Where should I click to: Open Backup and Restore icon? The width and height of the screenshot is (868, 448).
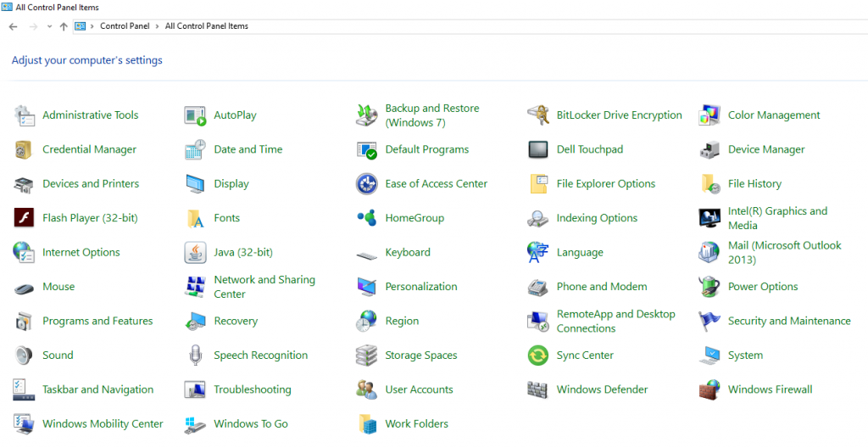pos(366,115)
